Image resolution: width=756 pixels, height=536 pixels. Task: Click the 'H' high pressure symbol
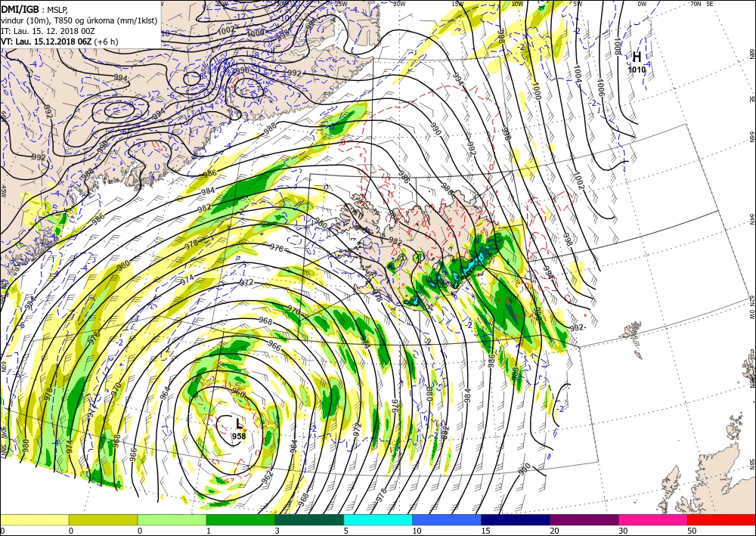tap(637, 57)
